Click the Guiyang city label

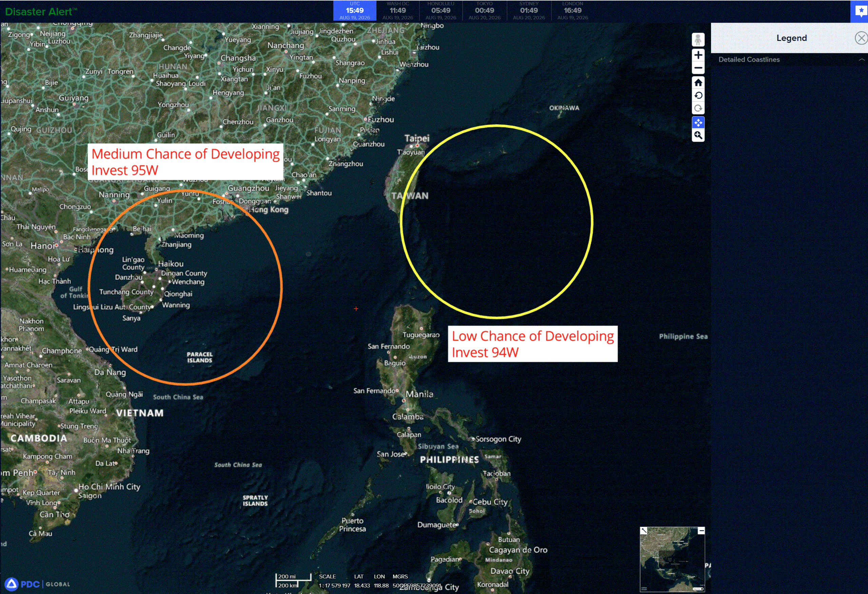[74, 98]
